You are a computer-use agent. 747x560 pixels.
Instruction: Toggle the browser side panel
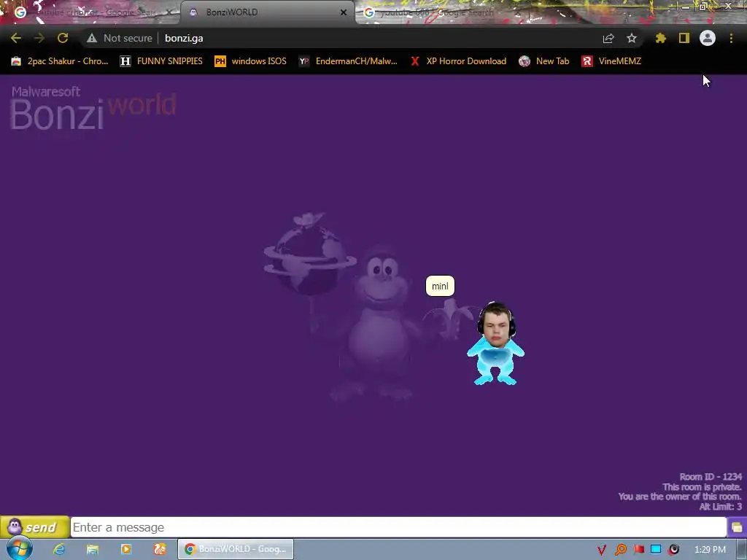684,38
